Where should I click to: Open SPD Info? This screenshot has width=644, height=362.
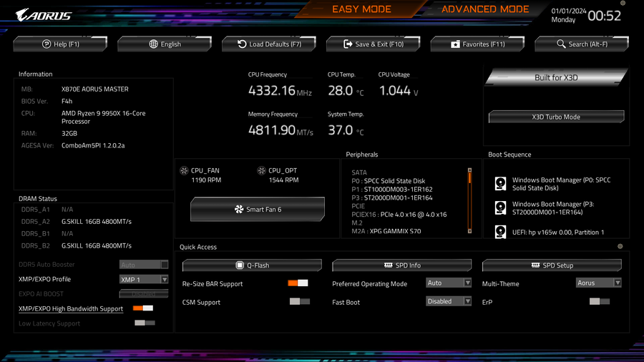[x=401, y=265]
